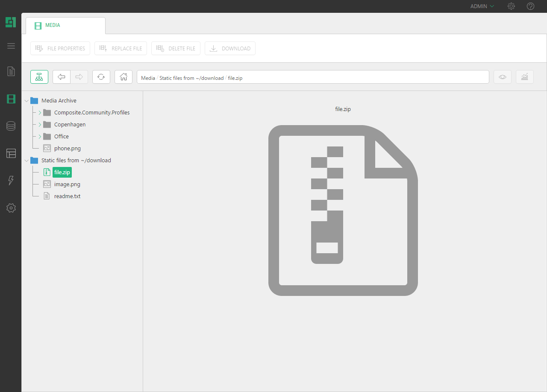Viewport: 547px width, 392px height.
Task: Click the Download button
Action: (x=230, y=49)
